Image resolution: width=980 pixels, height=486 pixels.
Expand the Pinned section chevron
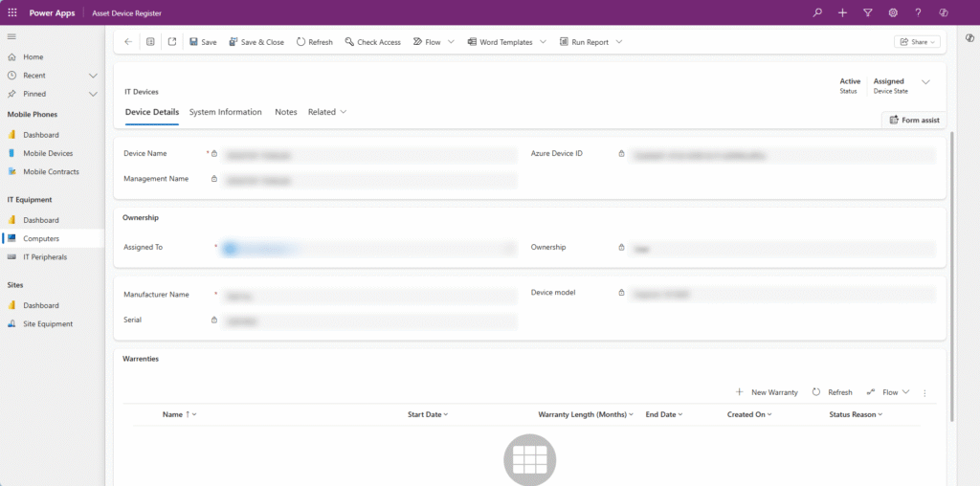(93, 94)
